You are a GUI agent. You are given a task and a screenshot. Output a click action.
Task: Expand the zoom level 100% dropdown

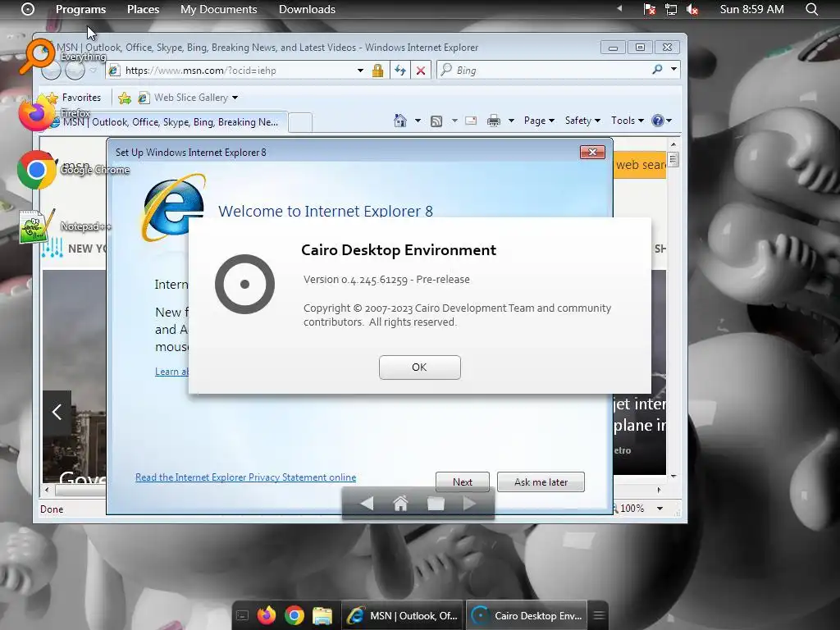660,509
